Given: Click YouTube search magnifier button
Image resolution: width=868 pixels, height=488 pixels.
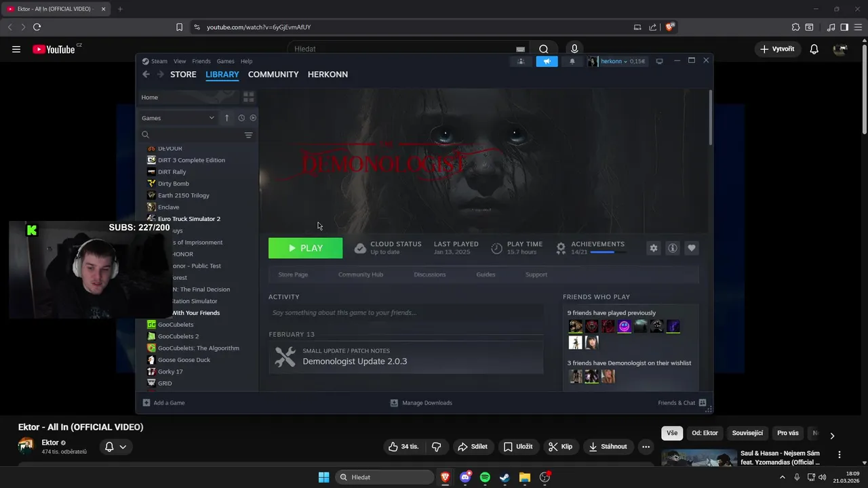Looking at the screenshot, I should (544, 49).
